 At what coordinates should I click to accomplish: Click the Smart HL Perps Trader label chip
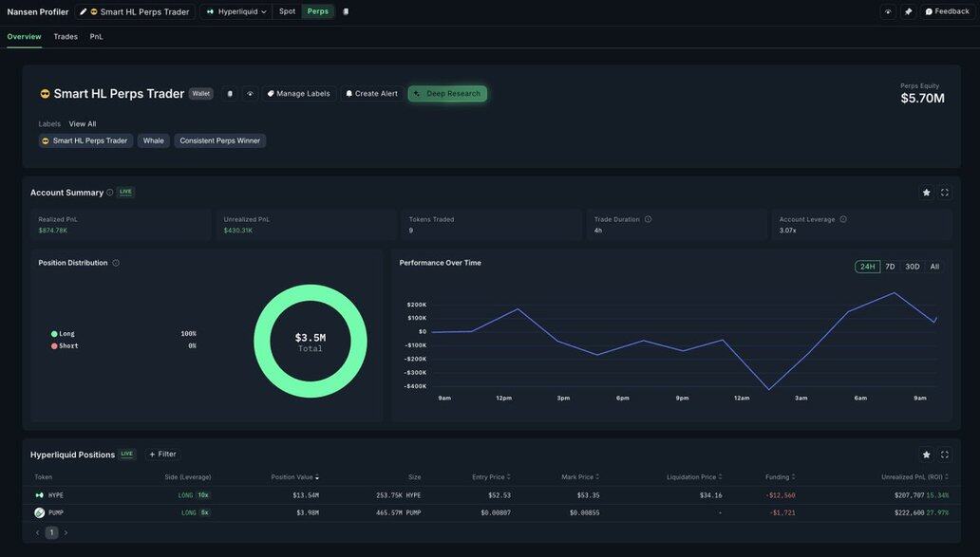coord(85,141)
